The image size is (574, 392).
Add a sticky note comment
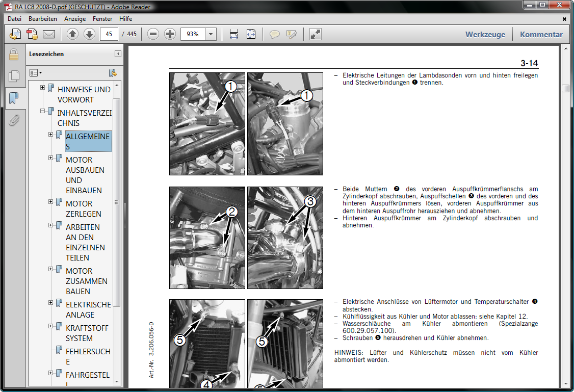coord(275,34)
